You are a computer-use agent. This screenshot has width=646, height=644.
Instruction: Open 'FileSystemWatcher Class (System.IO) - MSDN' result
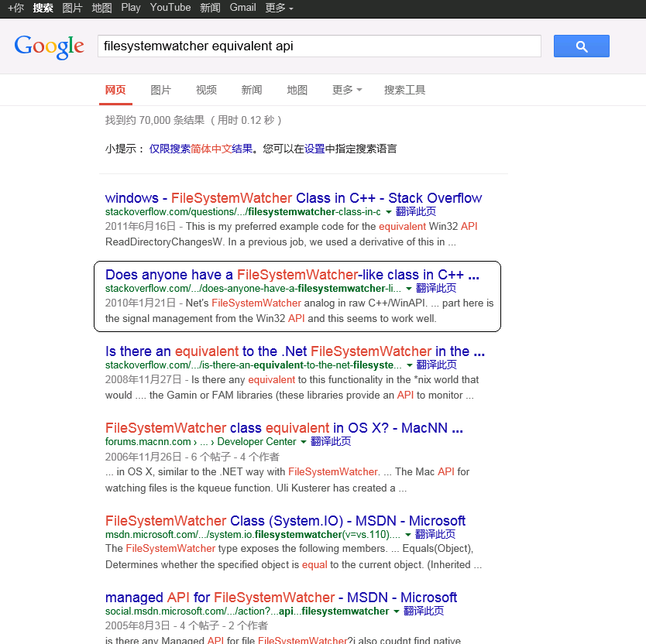pyautogui.click(x=285, y=521)
